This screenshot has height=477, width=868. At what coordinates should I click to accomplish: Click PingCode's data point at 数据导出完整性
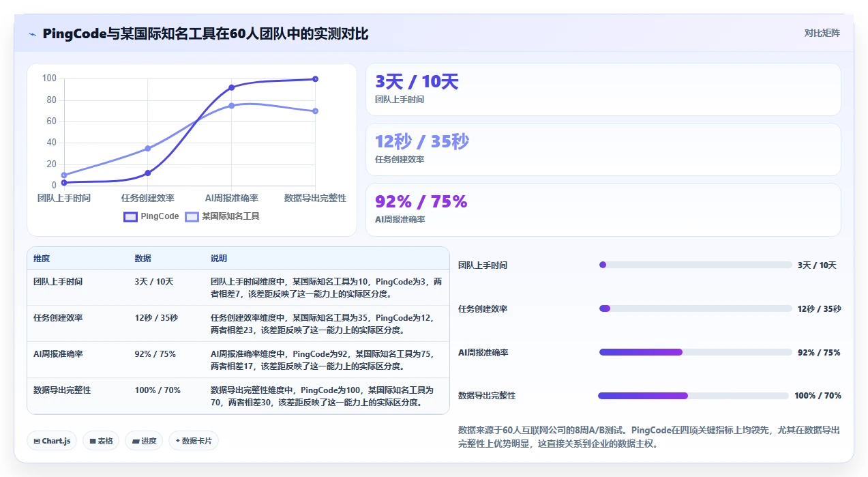pyautogui.click(x=315, y=79)
